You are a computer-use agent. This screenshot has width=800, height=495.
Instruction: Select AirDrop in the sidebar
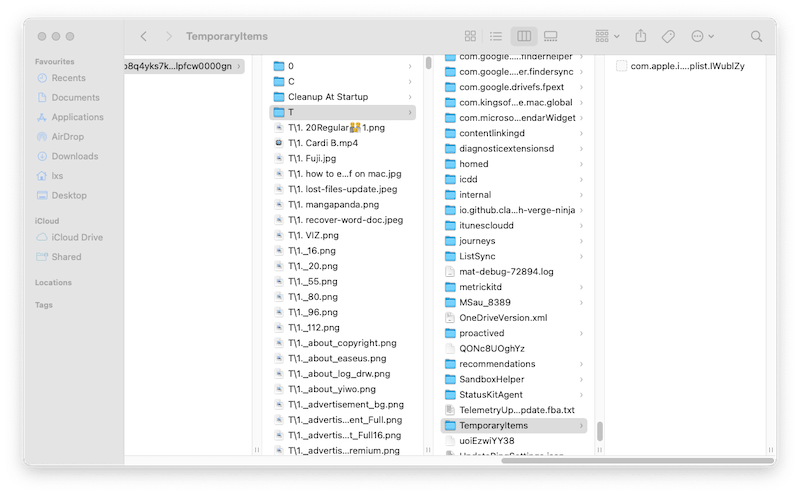[67, 137]
